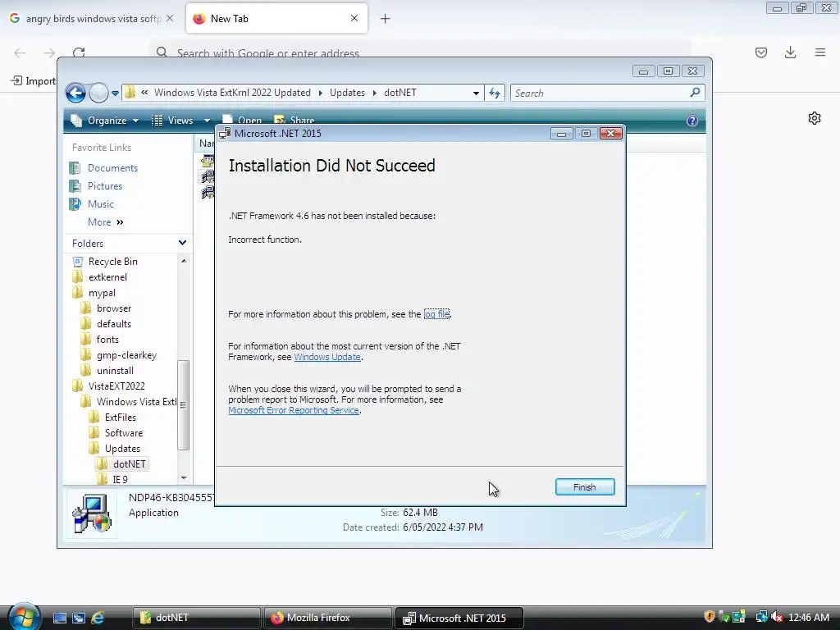
Task: Click Share in Explorer toolbar
Action: click(x=294, y=121)
